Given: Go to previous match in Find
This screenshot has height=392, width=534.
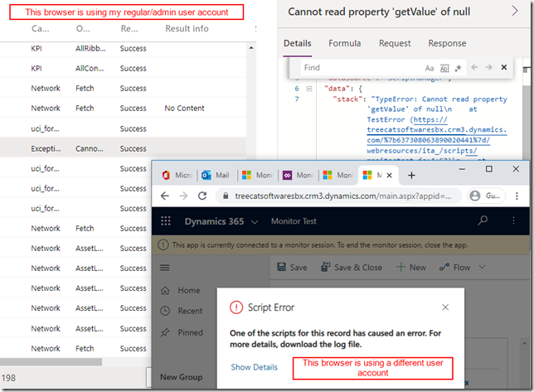Looking at the screenshot, I should pos(474,67).
